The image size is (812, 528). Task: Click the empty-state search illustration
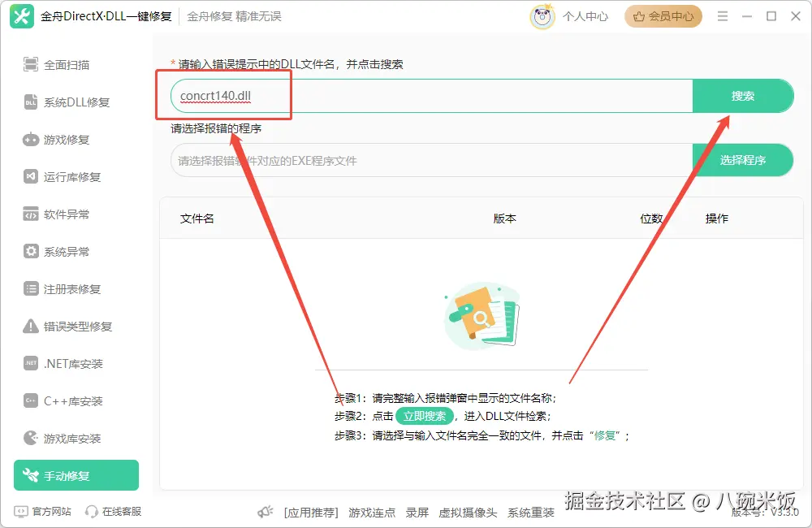click(482, 315)
